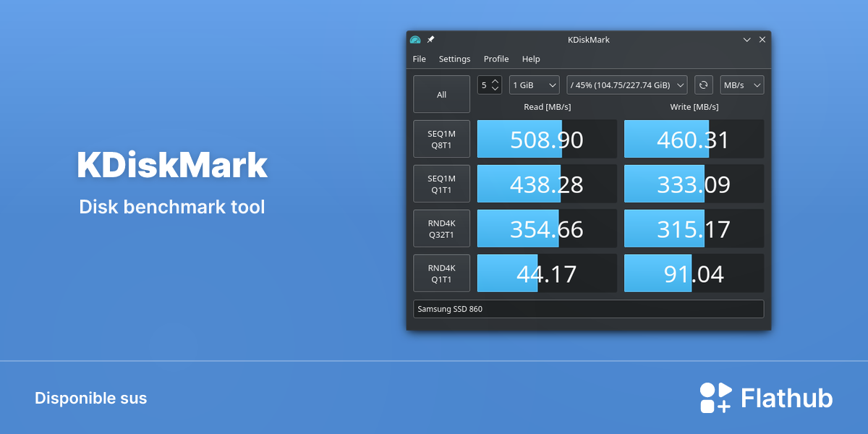The image size is (868, 434).
Task: Click the Read [MB/s] column header
Action: click(x=548, y=107)
